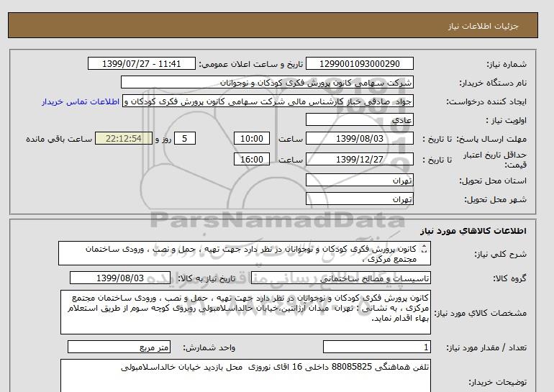
Task: Click the اطلاعات کالاهای مورد نیاز section heading
Action: click(x=473, y=231)
